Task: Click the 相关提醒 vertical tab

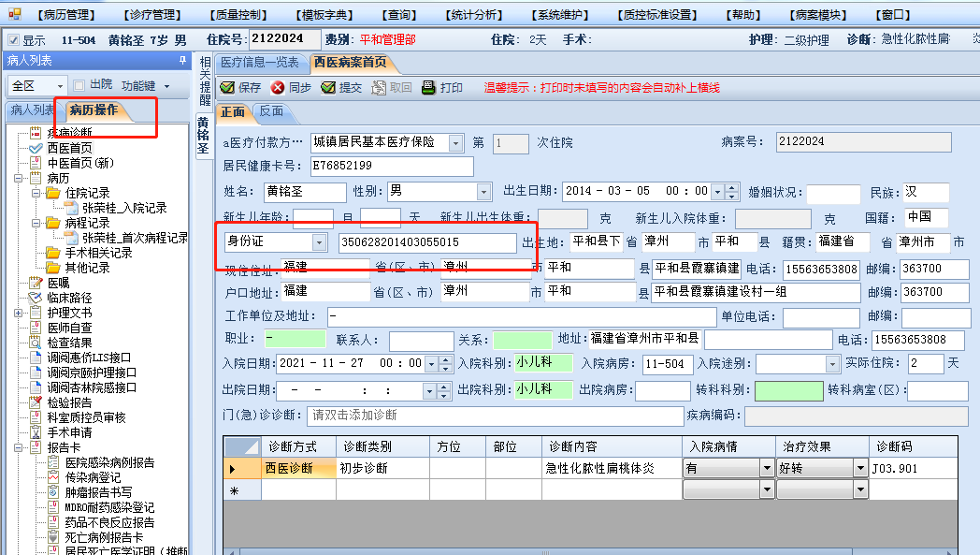Action: pyautogui.click(x=205, y=81)
